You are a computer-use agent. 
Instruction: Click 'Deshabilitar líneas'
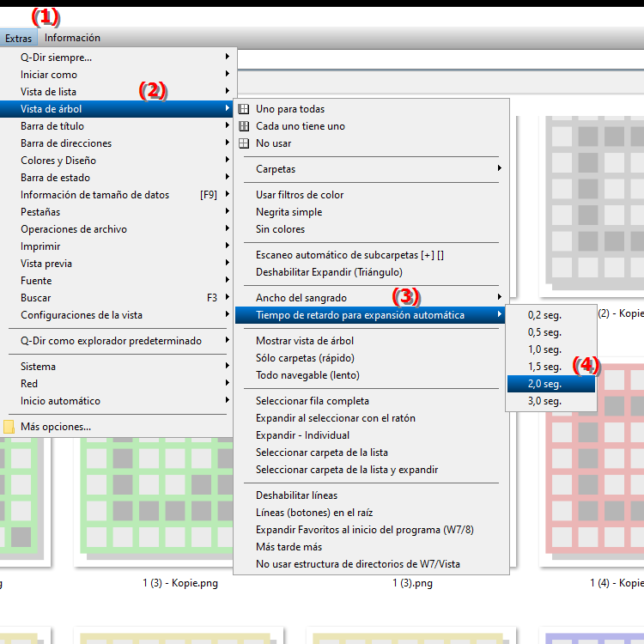[x=369, y=495]
